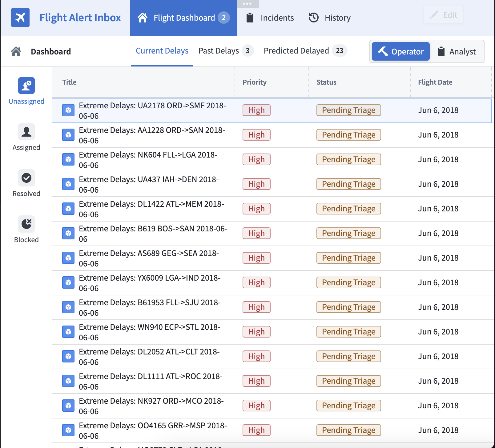495x448 pixels.
Task: Sort by the Priority column header
Action: pyautogui.click(x=255, y=82)
